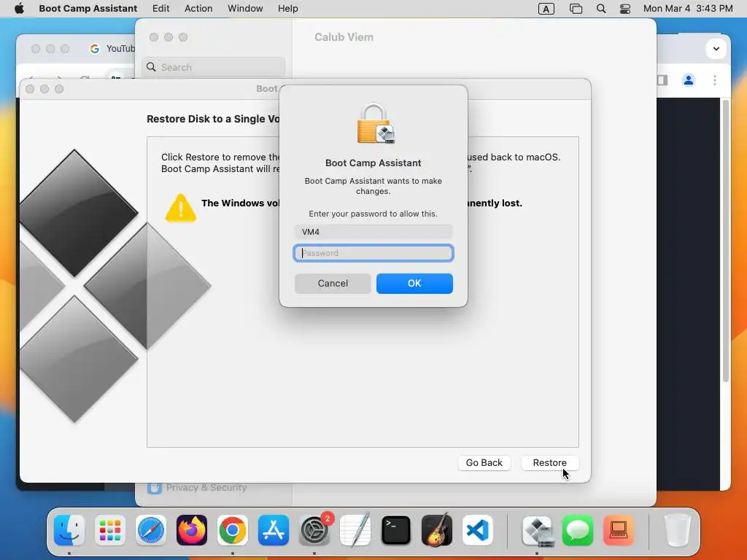Switch to Google Chrome in Dock
The width and height of the screenshot is (747, 560).
click(233, 530)
